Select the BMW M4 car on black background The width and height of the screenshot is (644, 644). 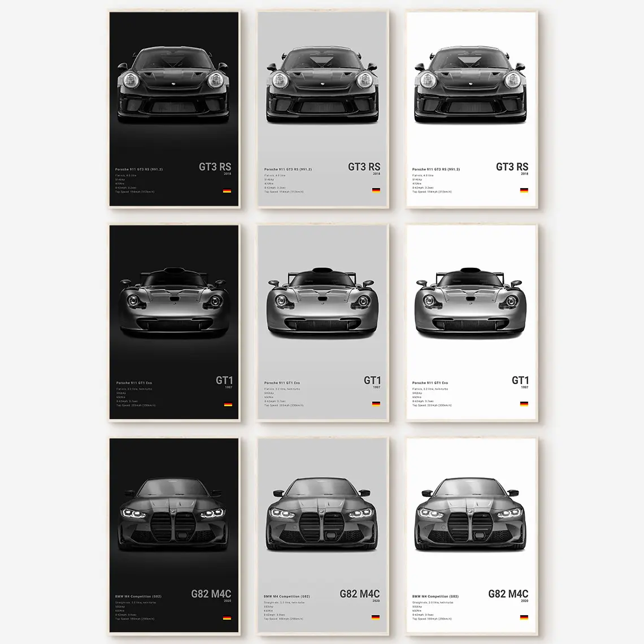click(x=172, y=514)
